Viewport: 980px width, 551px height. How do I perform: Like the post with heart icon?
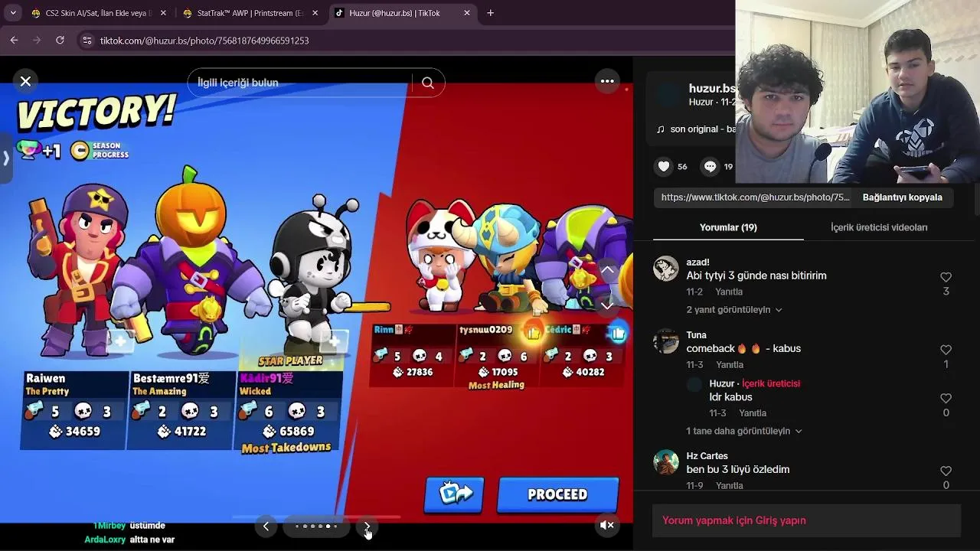pos(664,166)
